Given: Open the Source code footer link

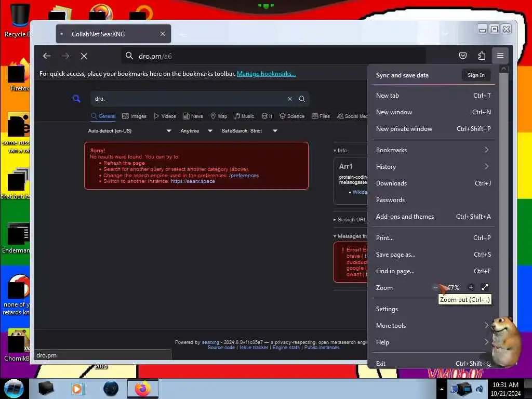Looking at the screenshot, I should [221, 348].
